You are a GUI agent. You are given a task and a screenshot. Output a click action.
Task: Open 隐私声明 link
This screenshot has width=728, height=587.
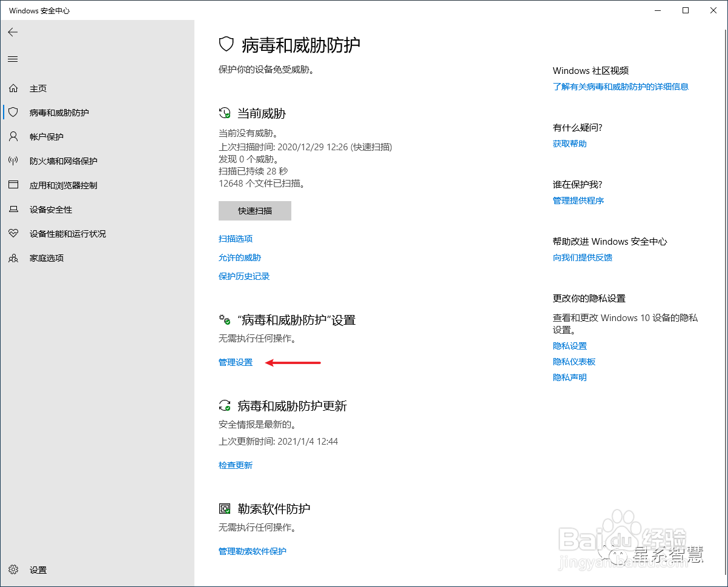coord(570,377)
